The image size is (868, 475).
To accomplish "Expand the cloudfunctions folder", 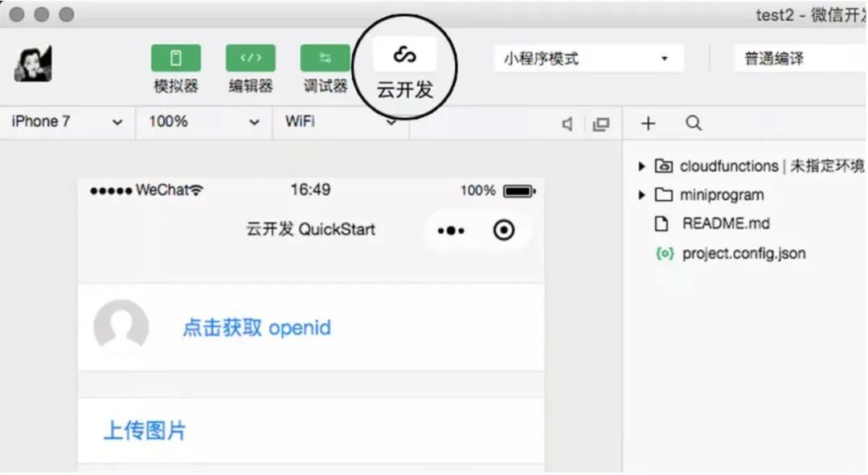I will pos(641,166).
